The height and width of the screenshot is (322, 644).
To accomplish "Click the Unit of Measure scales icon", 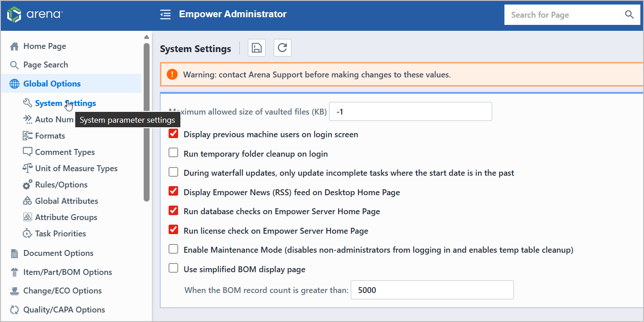I will coord(27,168).
